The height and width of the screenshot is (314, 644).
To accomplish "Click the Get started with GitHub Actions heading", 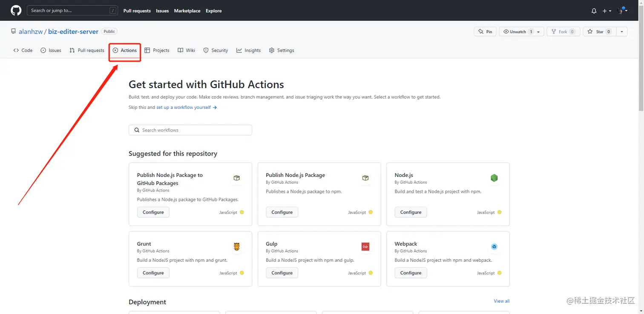I will (206, 84).
